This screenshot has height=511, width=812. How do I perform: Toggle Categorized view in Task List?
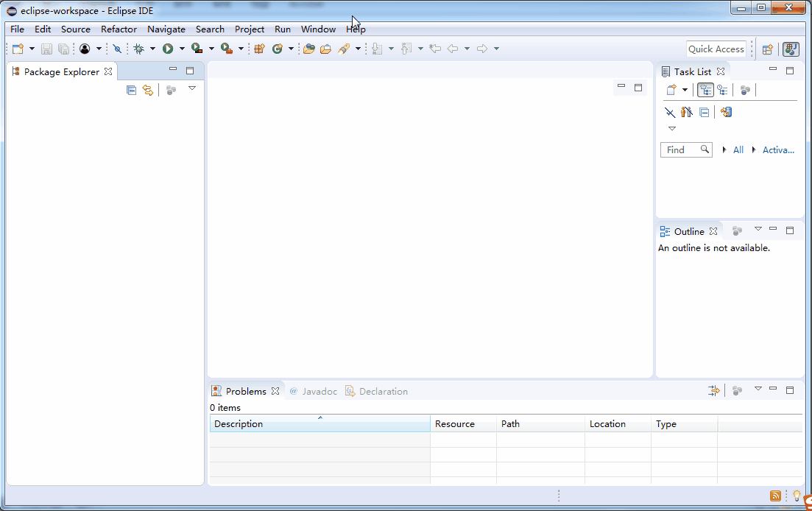705,90
